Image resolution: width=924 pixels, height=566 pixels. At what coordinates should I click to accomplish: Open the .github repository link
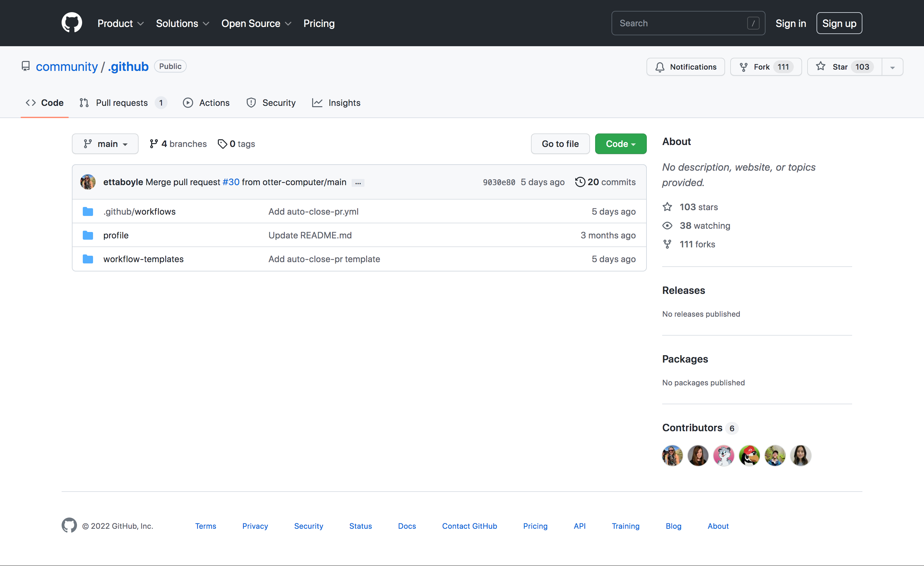(x=128, y=66)
